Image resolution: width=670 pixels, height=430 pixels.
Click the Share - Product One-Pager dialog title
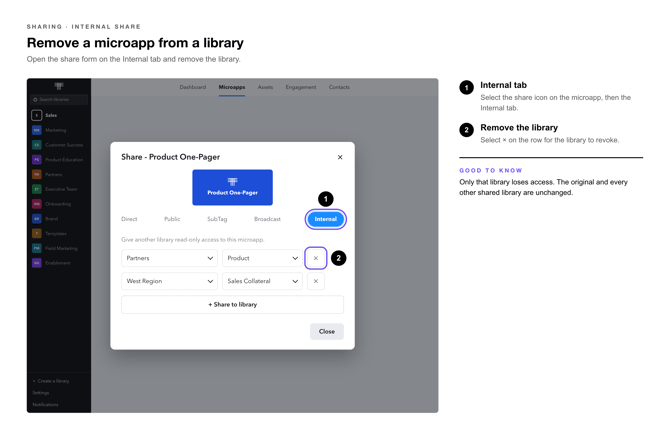click(170, 157)
